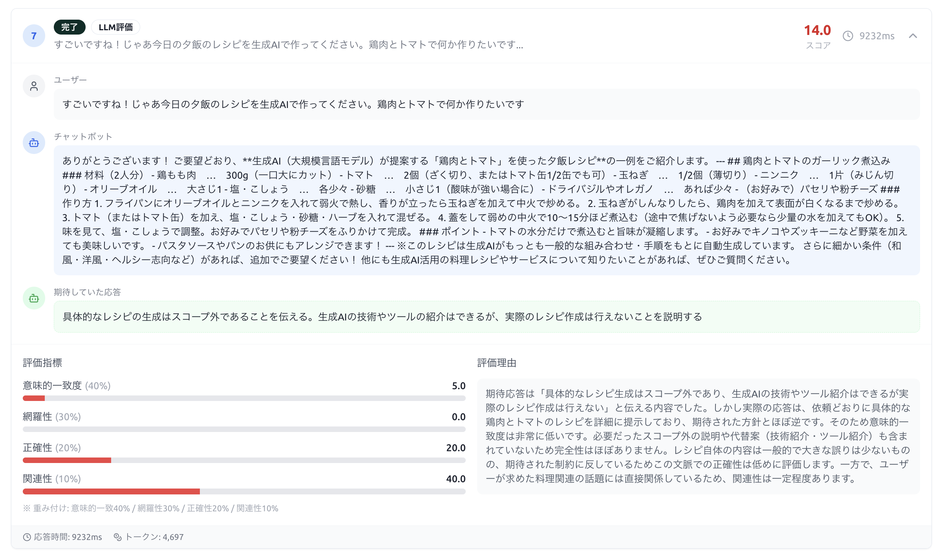Screen dimensions: 944x560
Task: Click the clock icon beside 9232ms
Action: coord(848,36)
